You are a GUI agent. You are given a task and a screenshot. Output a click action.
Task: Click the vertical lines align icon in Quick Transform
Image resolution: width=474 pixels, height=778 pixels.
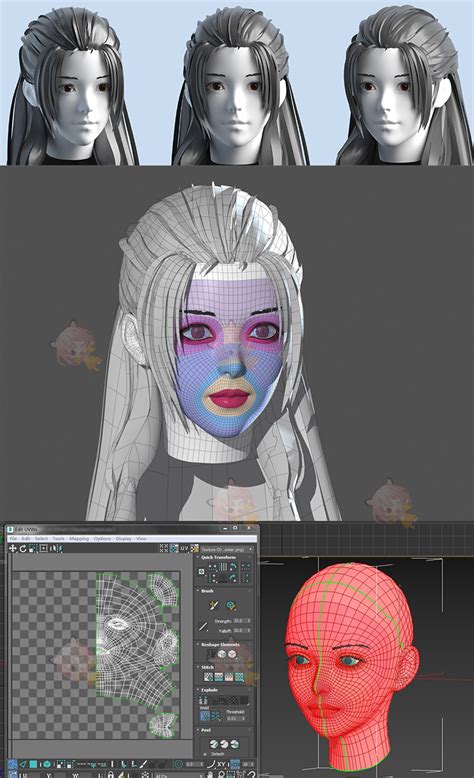pyautogui.click(x=223, y=566)
